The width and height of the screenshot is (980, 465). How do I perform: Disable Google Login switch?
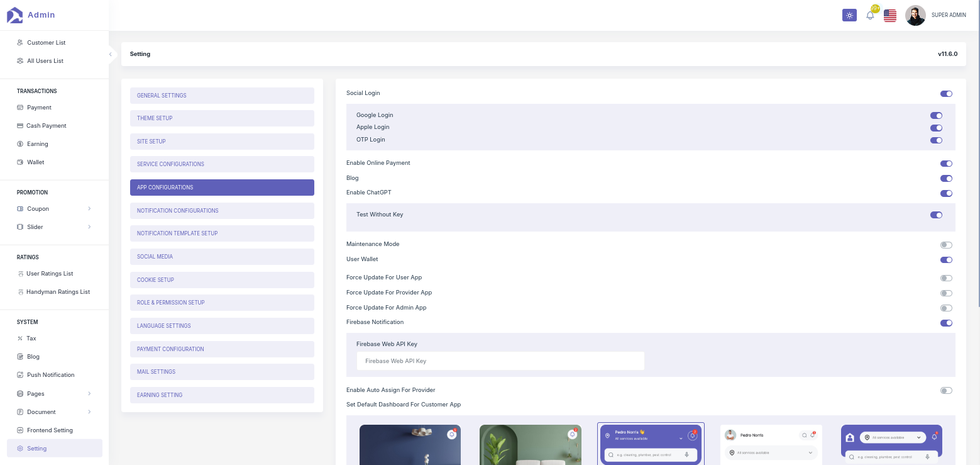tap(936, 116)
